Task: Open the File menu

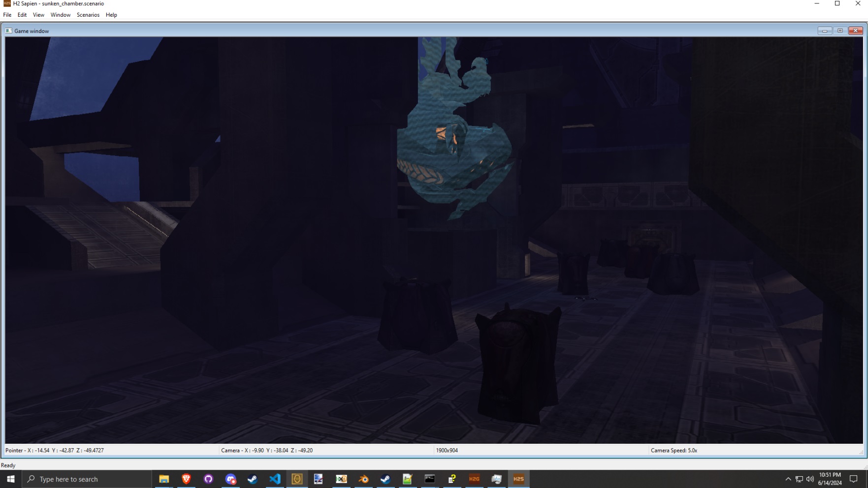Action: 7,15
